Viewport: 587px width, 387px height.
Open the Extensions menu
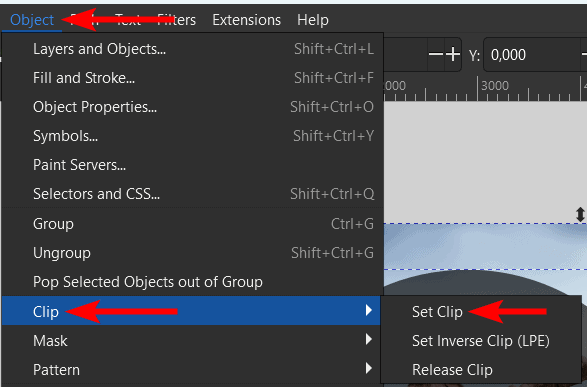246,20
